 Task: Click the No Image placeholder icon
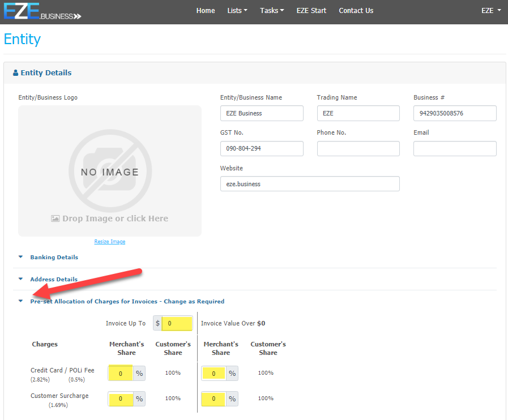pos(109,170)
